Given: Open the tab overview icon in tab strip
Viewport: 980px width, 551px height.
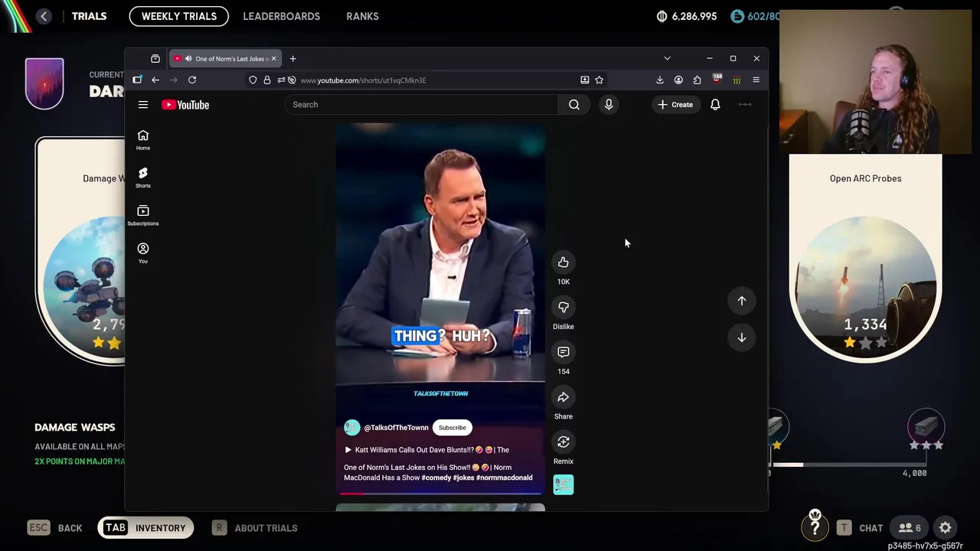Looking at the screenshot, I should (x=155, y=58).
